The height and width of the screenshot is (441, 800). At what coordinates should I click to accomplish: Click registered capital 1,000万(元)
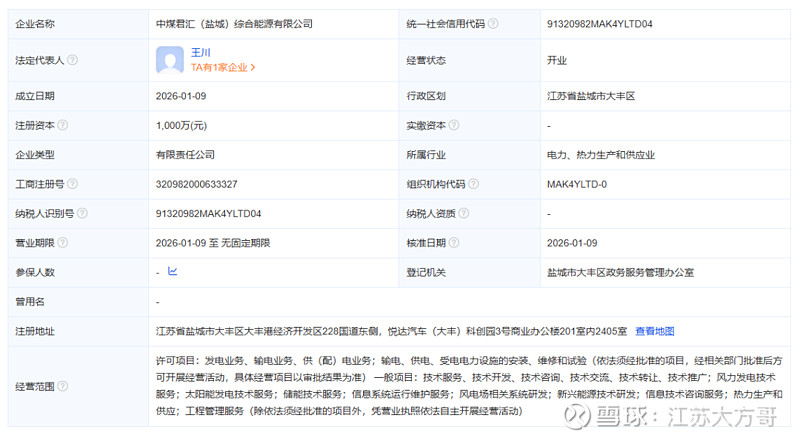coord(181,126)
